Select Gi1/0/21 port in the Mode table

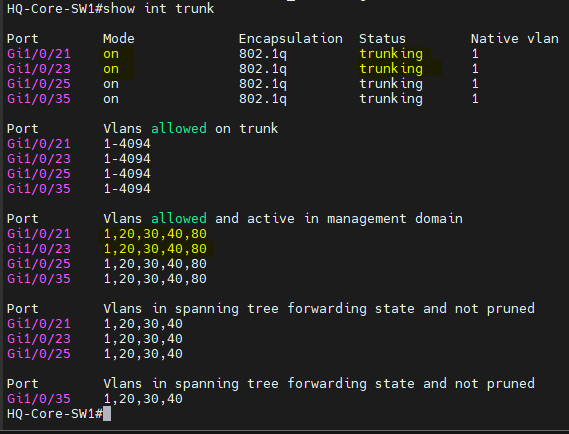coord(39,54)
